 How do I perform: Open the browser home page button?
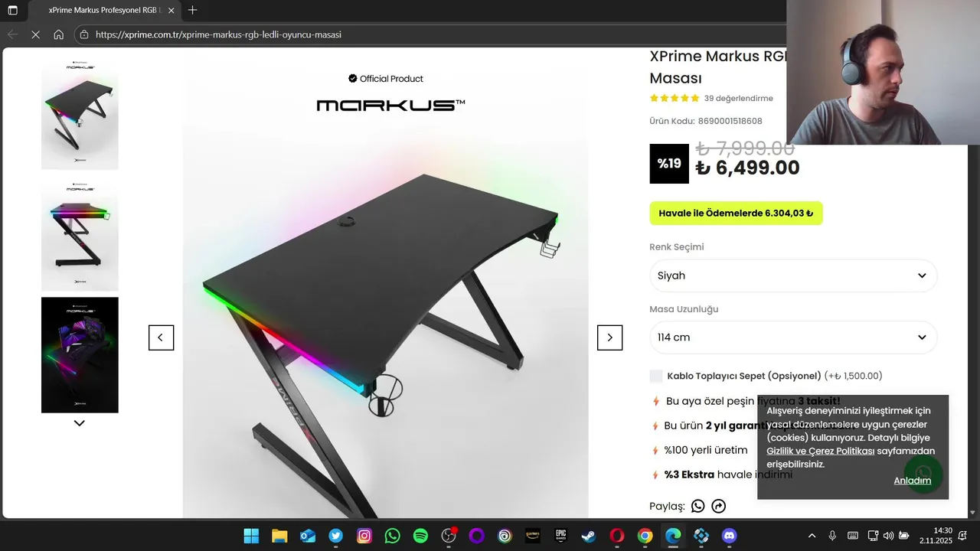(x=59, y=34)
